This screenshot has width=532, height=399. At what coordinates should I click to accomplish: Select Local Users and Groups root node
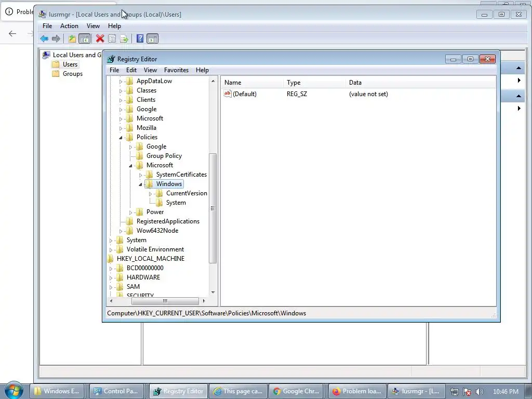pos(72,55)
